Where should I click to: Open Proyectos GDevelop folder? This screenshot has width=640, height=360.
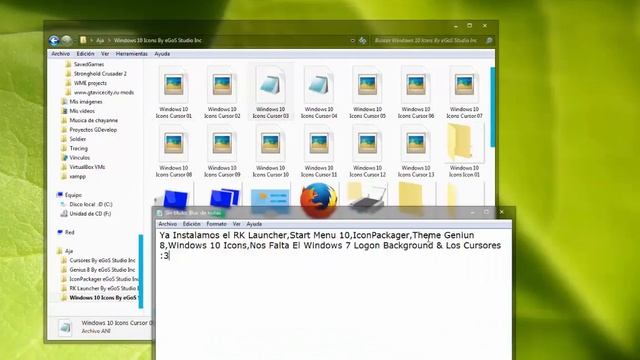89,130
